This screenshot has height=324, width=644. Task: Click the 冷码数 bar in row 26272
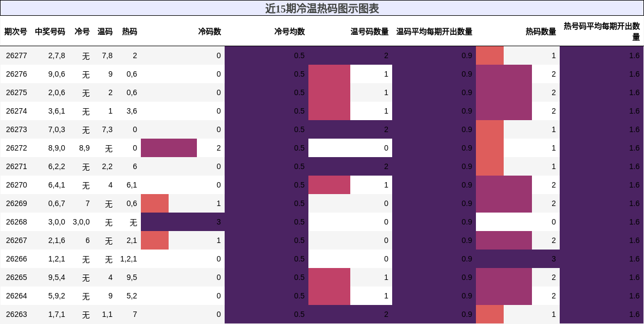(169, 148)
